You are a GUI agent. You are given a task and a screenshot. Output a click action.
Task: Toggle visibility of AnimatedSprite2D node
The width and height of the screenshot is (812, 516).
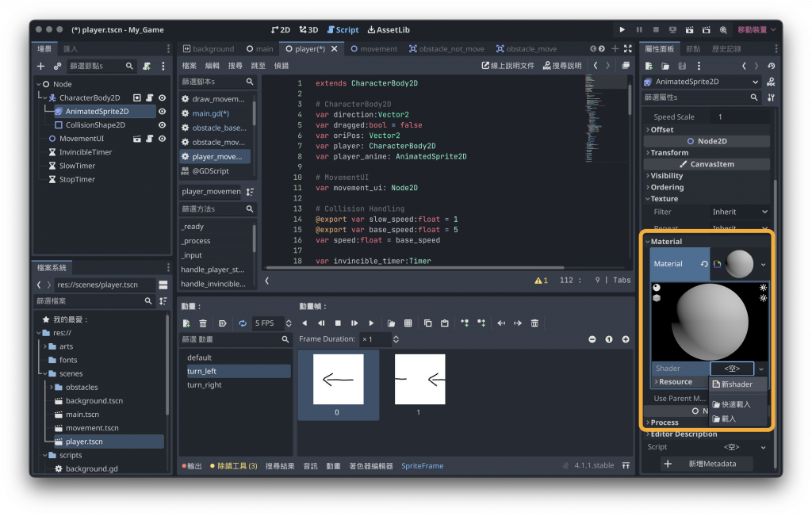(162, 111)
